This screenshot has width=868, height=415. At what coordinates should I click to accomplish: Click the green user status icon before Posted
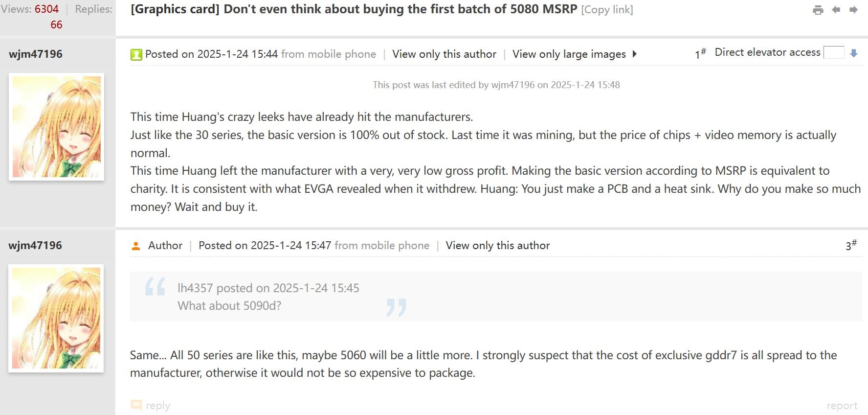[136, 54]
